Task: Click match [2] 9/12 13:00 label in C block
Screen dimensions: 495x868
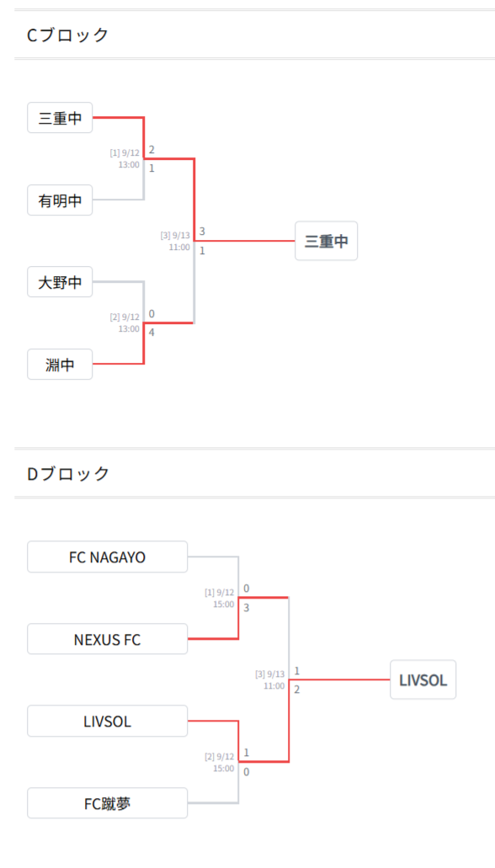Action: 125,322
